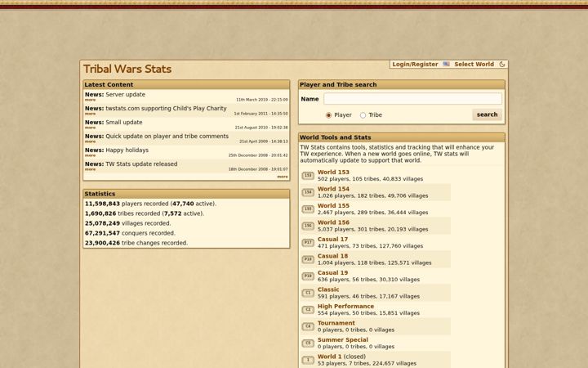The width and height of the screenshot is (588, 368).
Task: Click the 1,690,826 tribes recorded statistic
Action: tap(145, 213)
